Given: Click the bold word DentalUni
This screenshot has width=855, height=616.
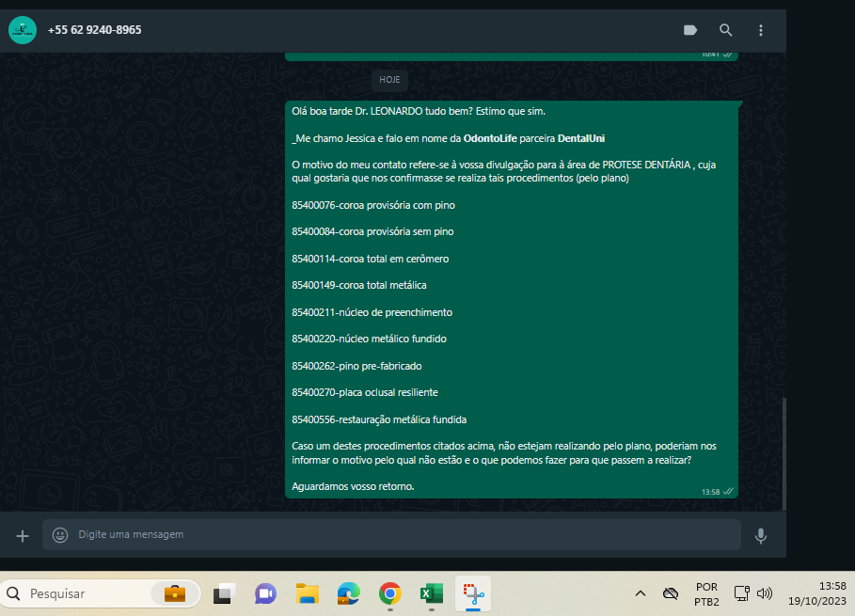Looking at the screenshot, I should coord(580,138).
